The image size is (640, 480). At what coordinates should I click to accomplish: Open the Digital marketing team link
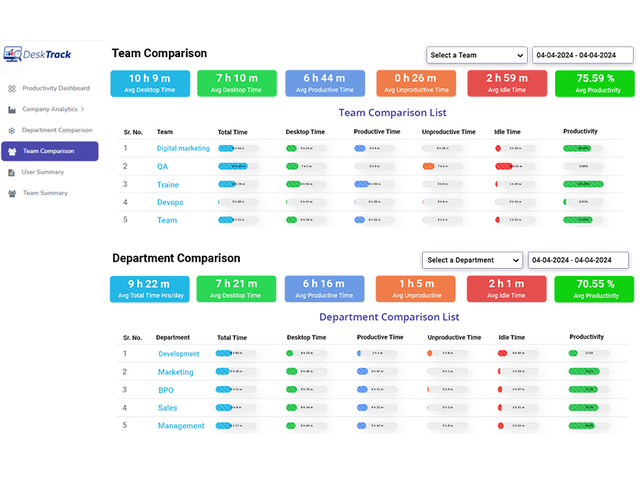pyautogui.click(x=183, y=148)
